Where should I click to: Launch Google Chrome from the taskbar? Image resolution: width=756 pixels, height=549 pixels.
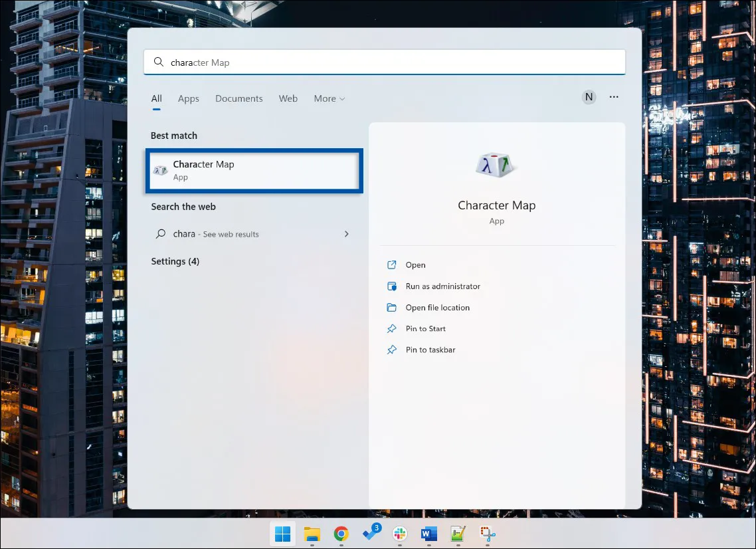341,534
